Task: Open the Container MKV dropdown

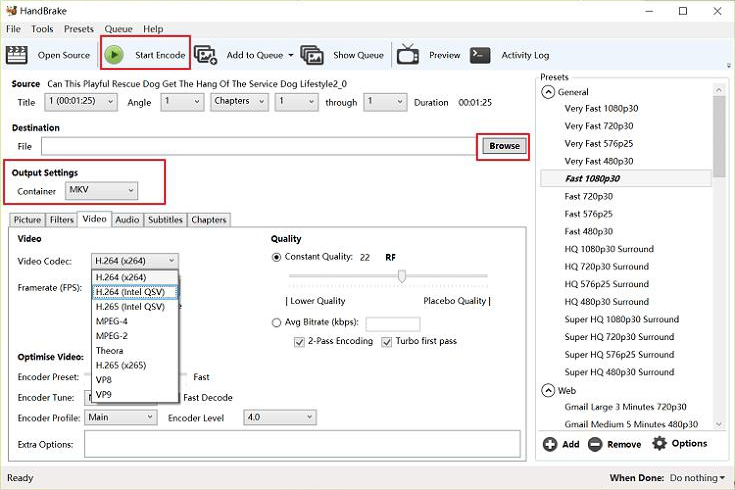Action: pos(101,190)
